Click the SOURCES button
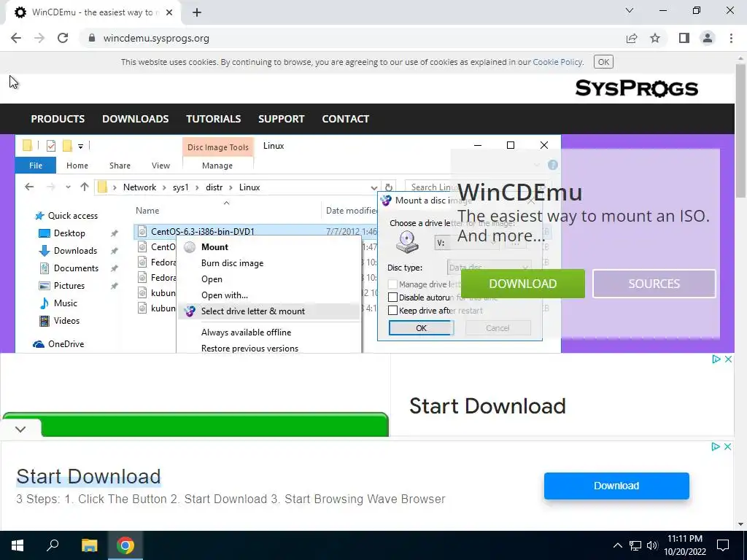 point(654,284)
